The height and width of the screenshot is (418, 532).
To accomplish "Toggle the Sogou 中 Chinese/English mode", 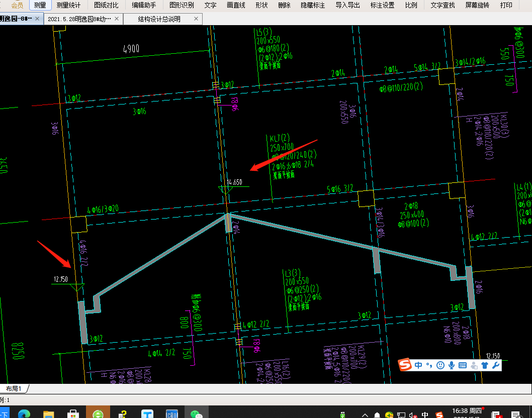I will click(418, 365).
